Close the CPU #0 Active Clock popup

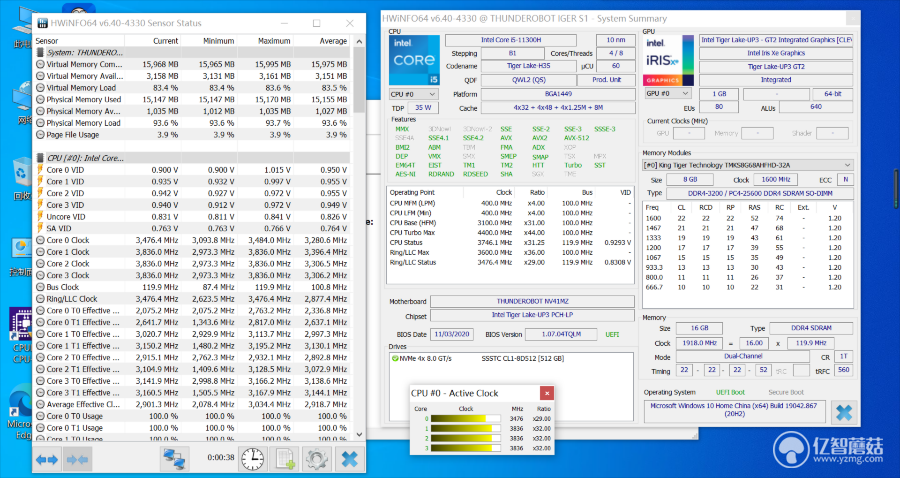click(546, 393)
